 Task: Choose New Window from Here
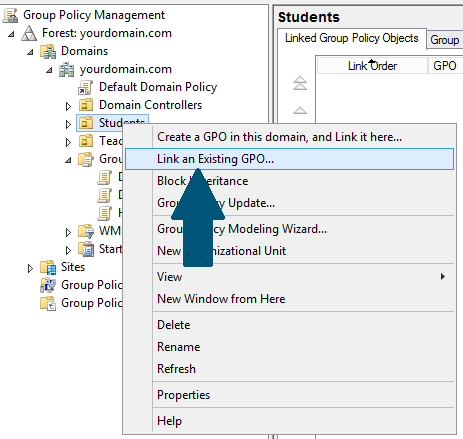click(289, 299)
